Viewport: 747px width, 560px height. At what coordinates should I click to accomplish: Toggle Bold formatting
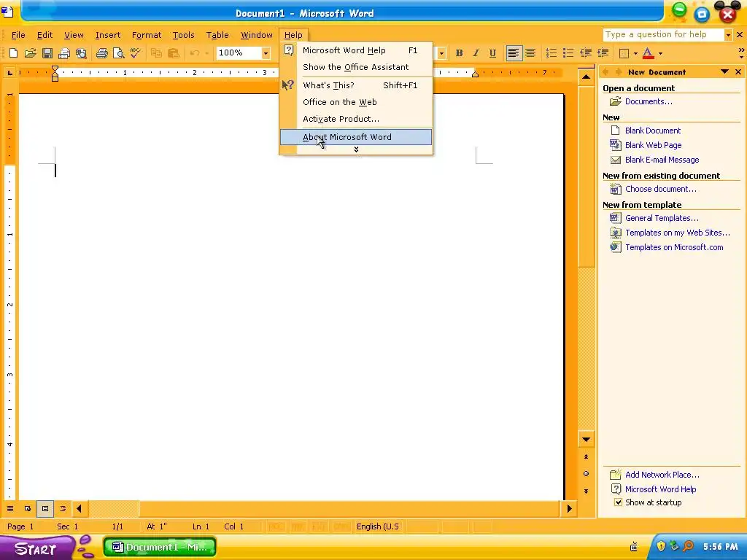pos(459,53)
